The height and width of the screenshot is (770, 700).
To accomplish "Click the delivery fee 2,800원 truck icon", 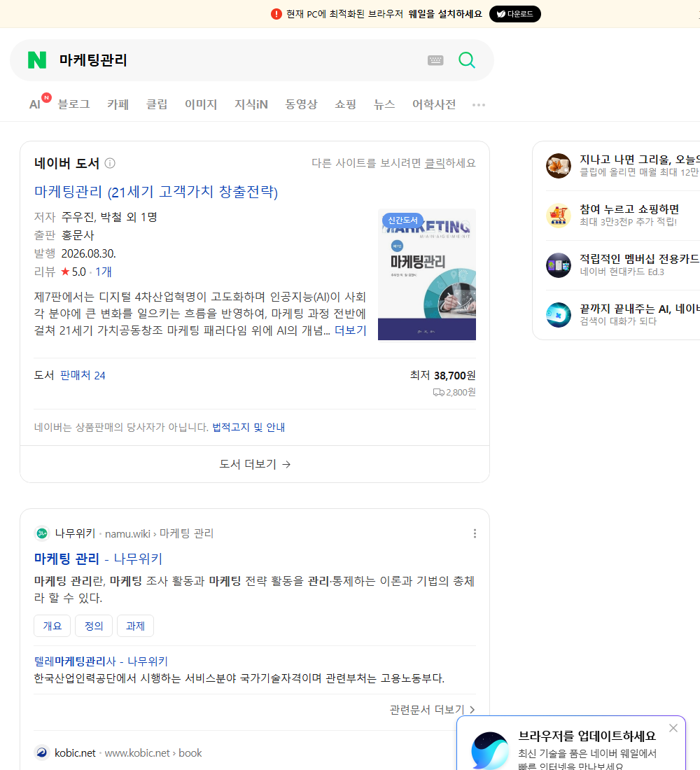I will tap(438, 393).
